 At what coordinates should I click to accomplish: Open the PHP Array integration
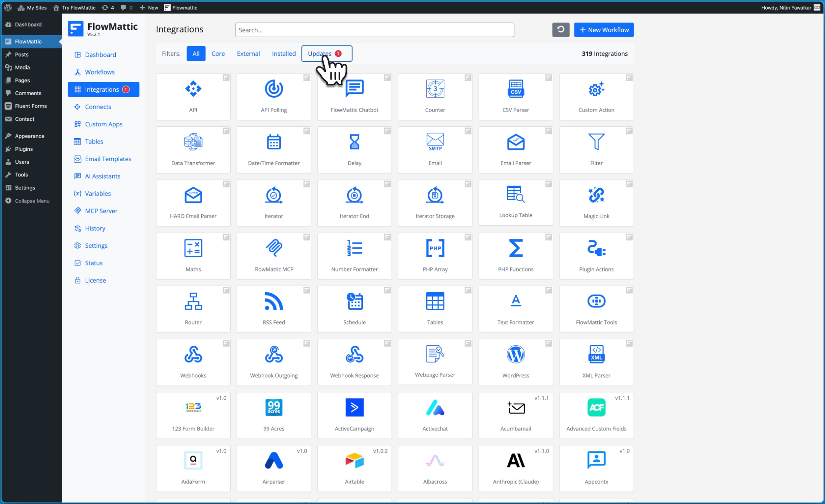[x=435, y=256]
